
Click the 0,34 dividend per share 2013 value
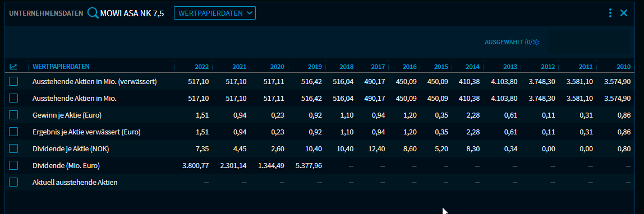coord(511,149)
